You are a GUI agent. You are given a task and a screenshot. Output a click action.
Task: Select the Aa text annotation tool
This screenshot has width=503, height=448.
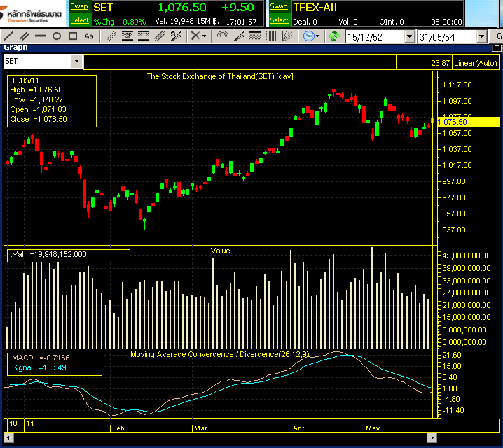click(x=89, y=36)
